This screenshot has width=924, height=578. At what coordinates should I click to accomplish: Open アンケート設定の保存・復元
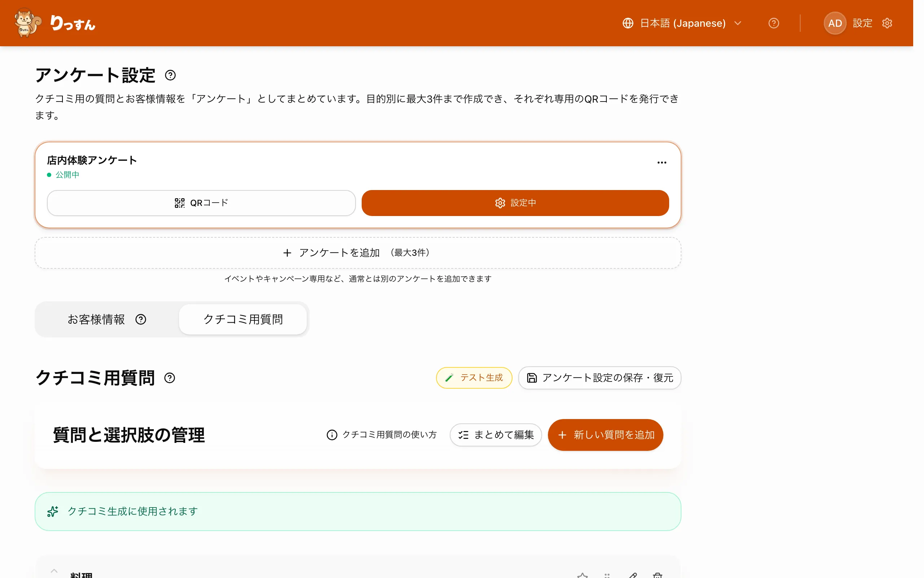(600, 378)
